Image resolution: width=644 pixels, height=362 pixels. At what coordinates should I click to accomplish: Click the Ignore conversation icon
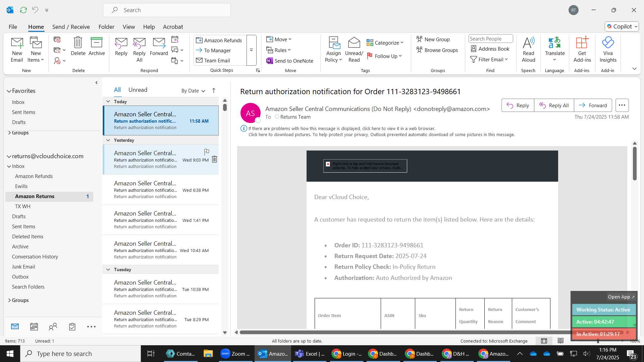pyautogui.click(x=57, y=40)
